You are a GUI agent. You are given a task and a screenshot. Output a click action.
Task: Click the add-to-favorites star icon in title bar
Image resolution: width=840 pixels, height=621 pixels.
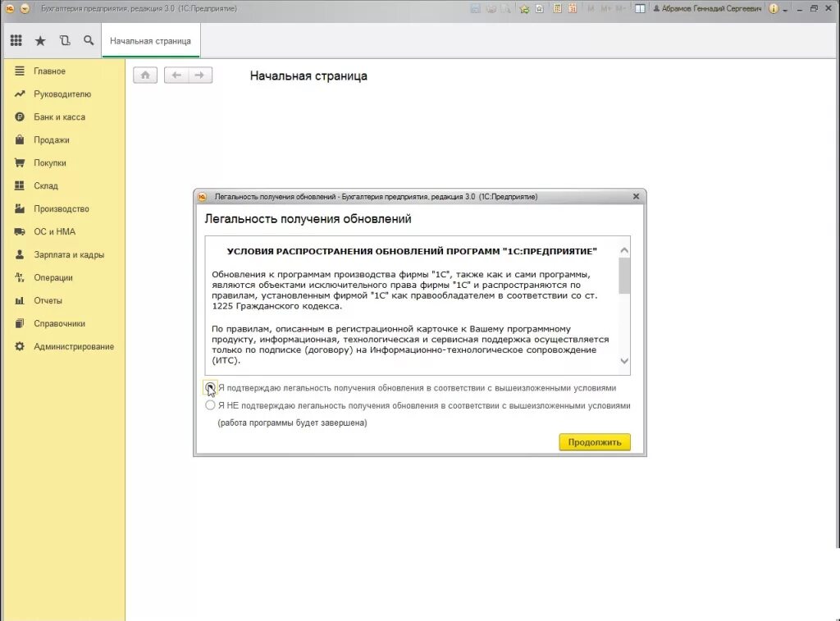click(x=524, y=8)
